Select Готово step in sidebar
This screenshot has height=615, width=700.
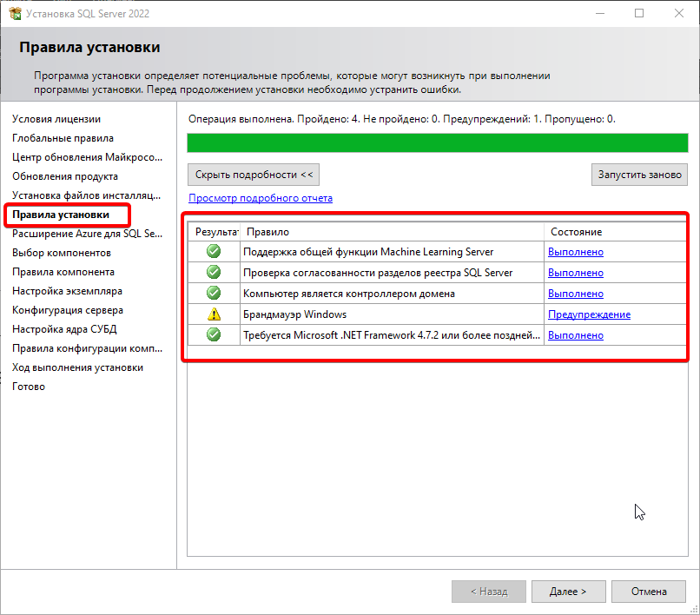click(x=29, y=387)
